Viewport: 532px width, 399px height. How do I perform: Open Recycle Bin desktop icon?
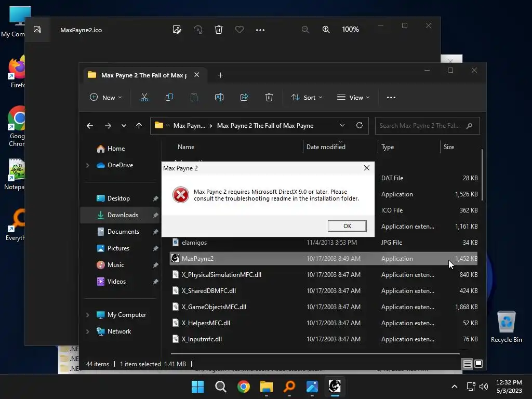[506, 326]
